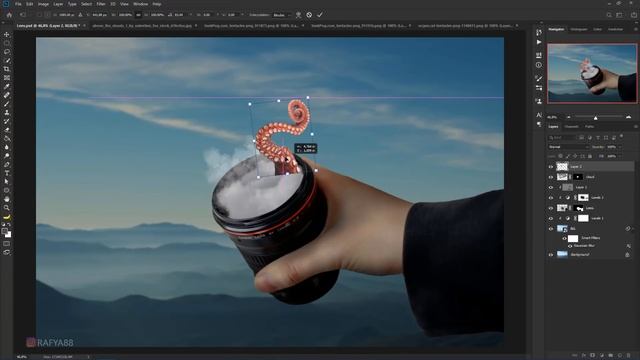Toggle maintain aspect ratio link

pyautogui.click(x=138, y=15)
